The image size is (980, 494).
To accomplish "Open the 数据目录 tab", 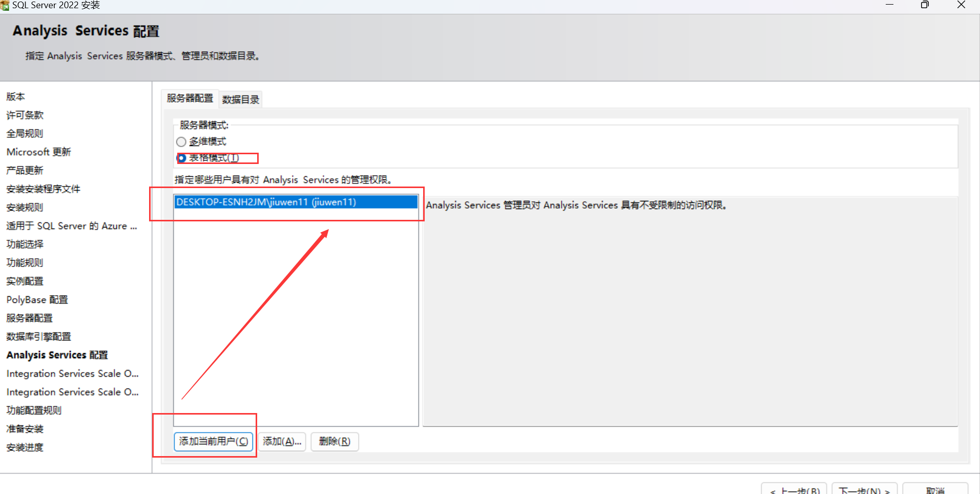I will [x=241, y=99].
